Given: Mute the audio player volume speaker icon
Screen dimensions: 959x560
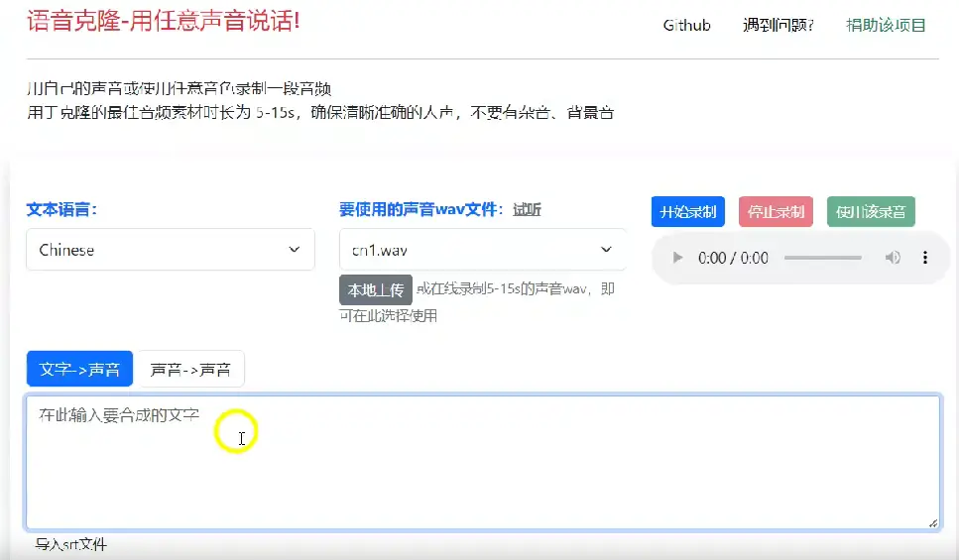Looking at the screenshot, I should [894, 258].
